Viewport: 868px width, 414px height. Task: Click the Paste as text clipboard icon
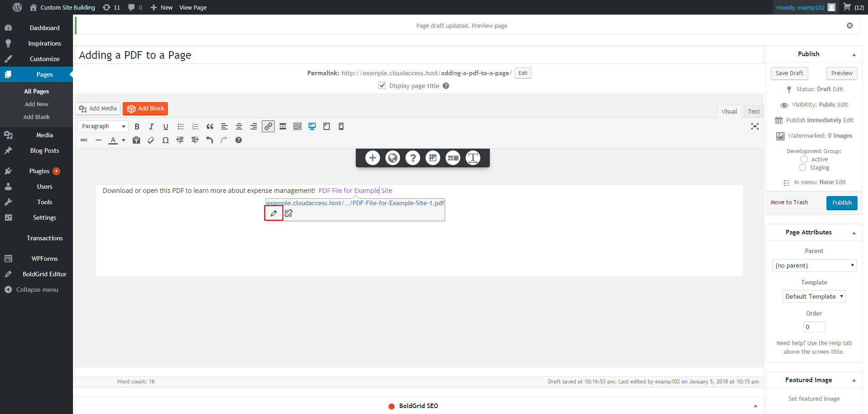(x=136, y=140)
